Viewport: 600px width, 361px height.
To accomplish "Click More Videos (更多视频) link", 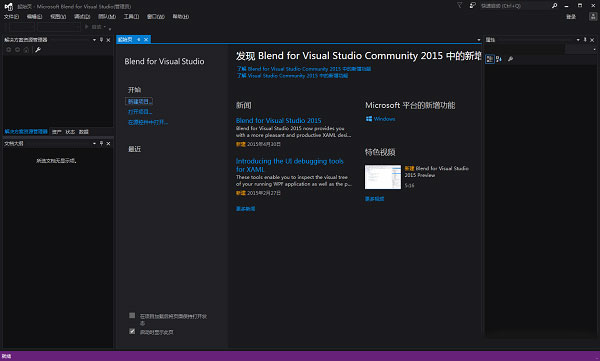I will [375, 199].
